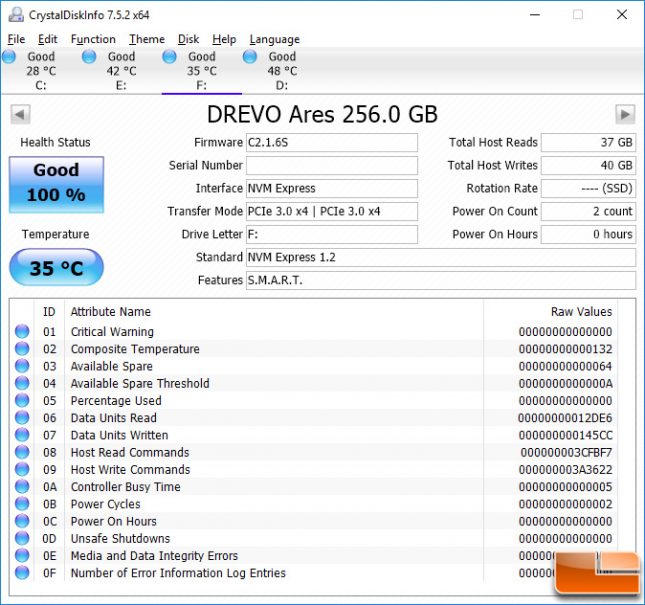645x605 pixels.
Task: Click status orb for Percentage Used row
Action: pyautogui.click(x=22, y=400)
